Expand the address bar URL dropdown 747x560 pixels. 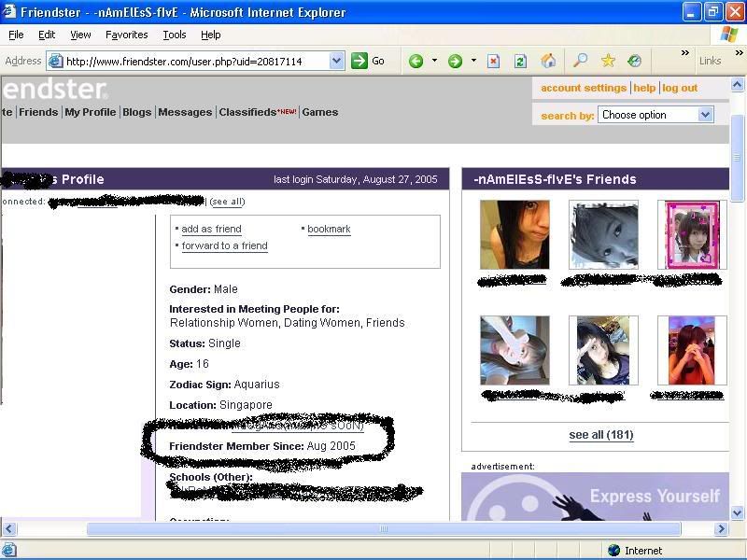(x=336, y=61)
